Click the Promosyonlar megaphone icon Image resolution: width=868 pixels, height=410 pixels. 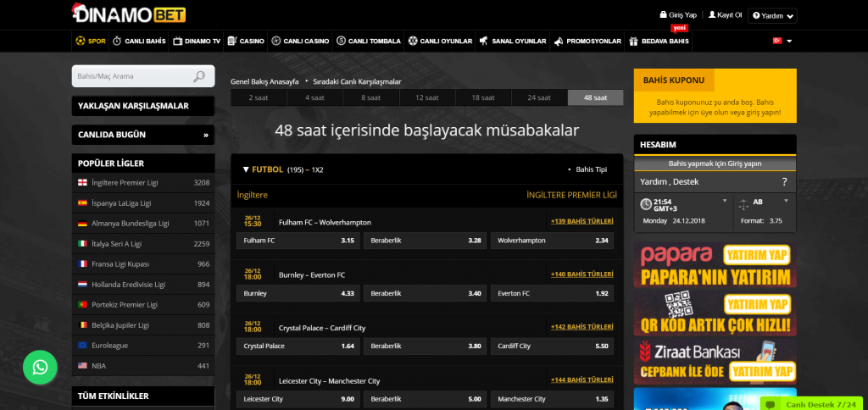click(558, 41)
